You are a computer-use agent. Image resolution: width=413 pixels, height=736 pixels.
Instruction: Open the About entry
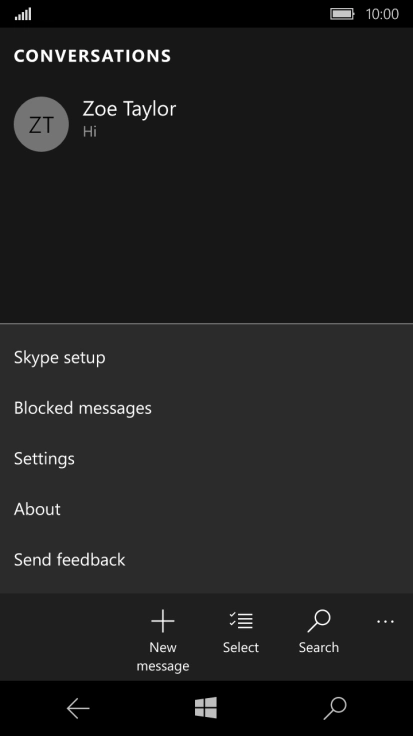[x=206, y=509]
